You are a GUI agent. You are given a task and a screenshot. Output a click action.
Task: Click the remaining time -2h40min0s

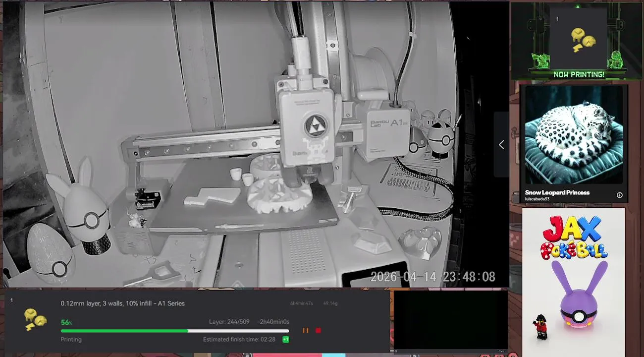click(273, 322)
